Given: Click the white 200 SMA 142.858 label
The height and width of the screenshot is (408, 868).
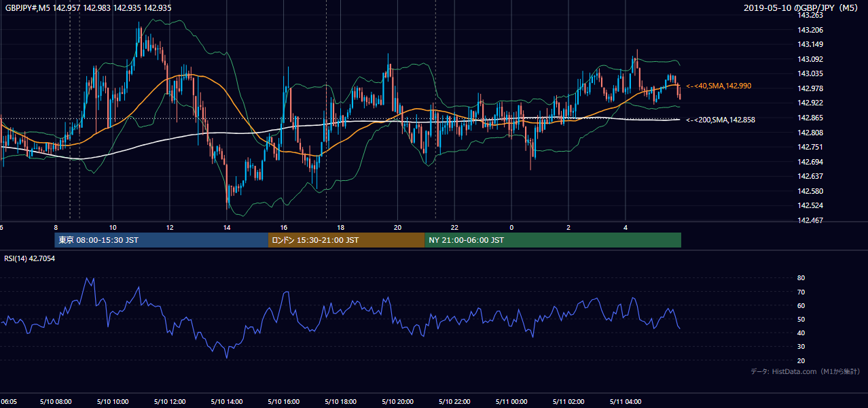Looking at the screenshot, I should [x=721, y=120].
